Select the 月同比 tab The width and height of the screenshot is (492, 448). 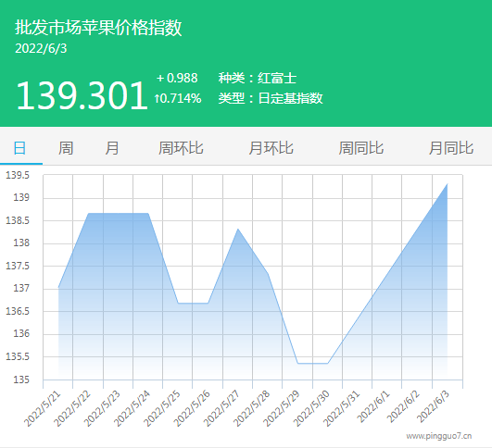[451, 148]
